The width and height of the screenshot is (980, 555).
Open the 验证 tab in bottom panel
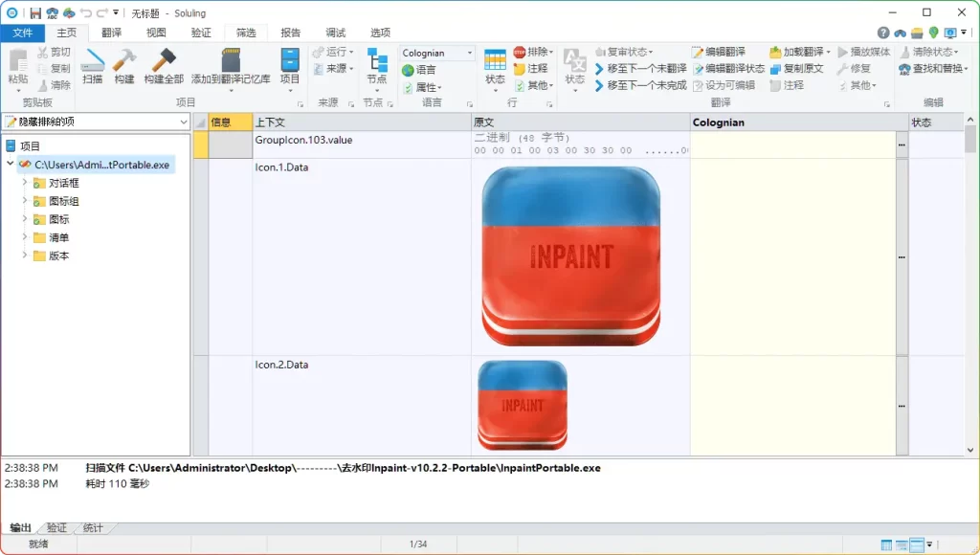click(56, 528)
